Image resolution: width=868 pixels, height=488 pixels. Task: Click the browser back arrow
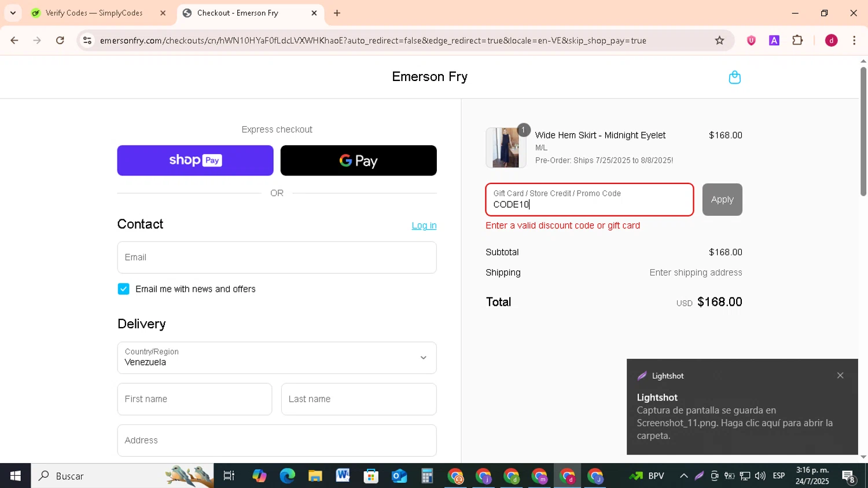pyautogui.click(x=14, y=41)
